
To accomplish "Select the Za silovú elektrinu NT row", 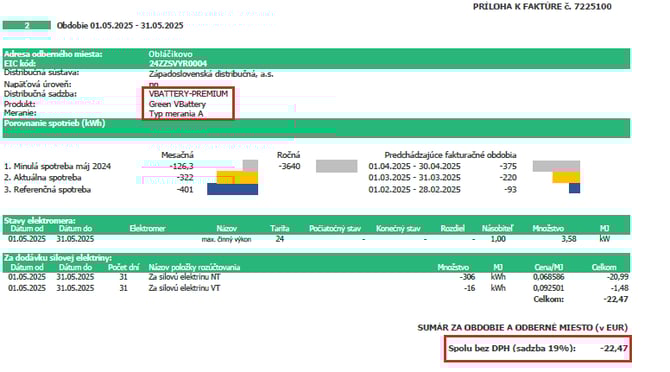I will coord(316,277).
